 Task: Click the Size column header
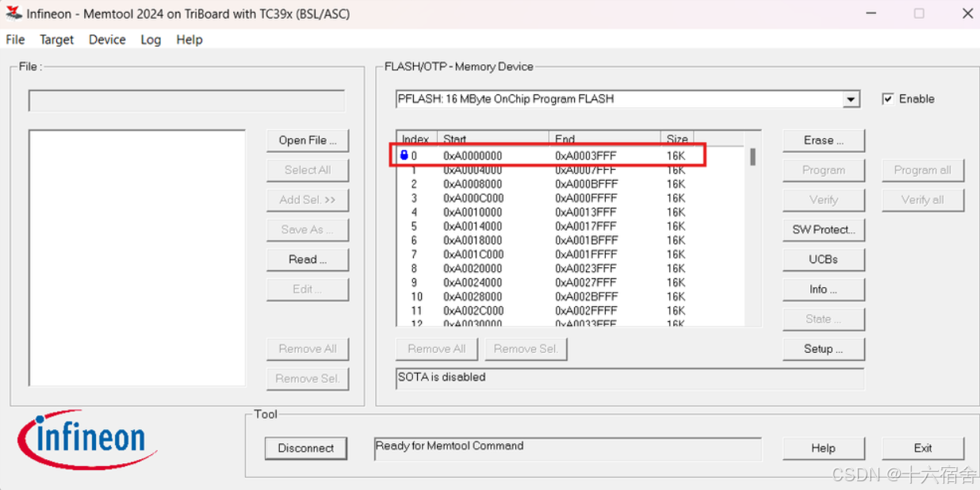click(677, 140)
